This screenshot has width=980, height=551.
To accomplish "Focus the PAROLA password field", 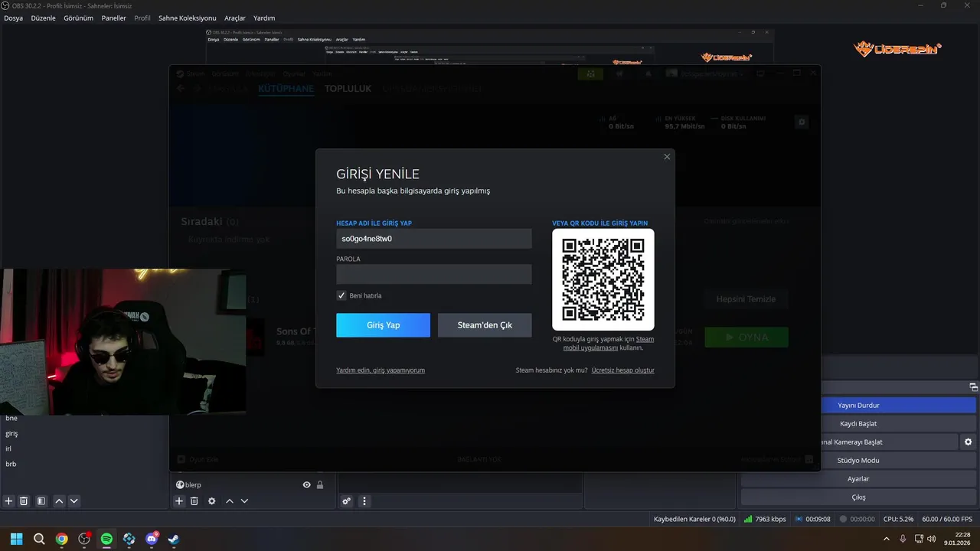I will (434, 274).
